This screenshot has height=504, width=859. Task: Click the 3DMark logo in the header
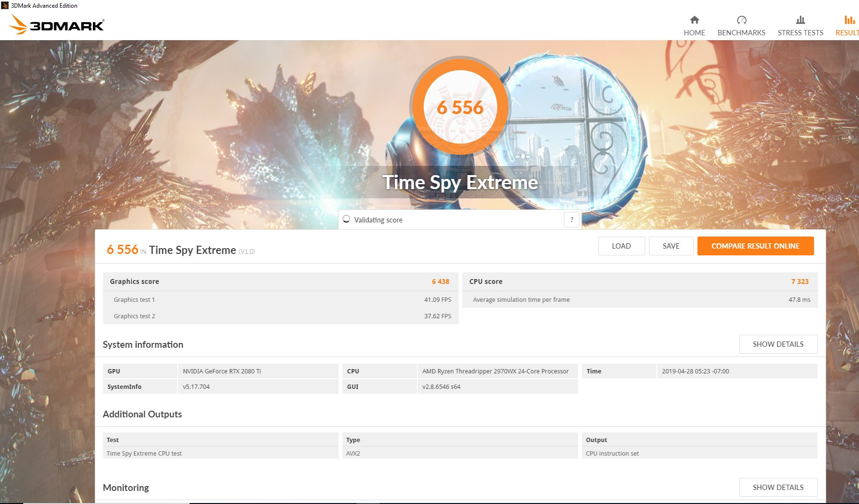(x=57, y=24)
